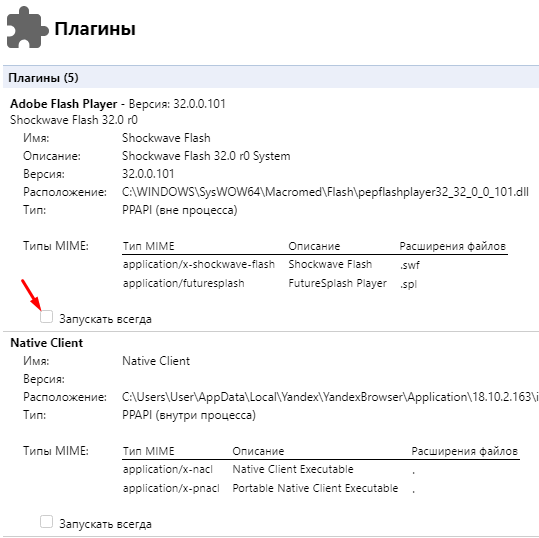Click the '.spl' file extension cell
Image resolution: width=539 pixels, height=538 pixels.
pos(408,284)
